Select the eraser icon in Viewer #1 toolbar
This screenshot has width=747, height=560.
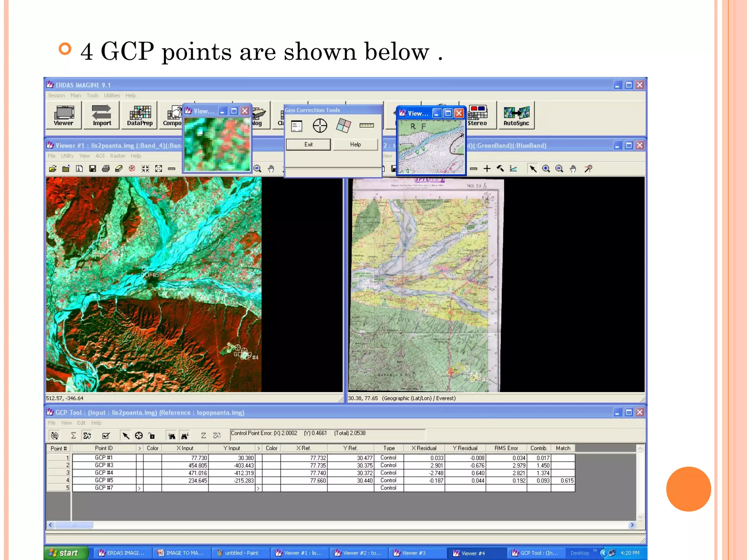point(119,168)
